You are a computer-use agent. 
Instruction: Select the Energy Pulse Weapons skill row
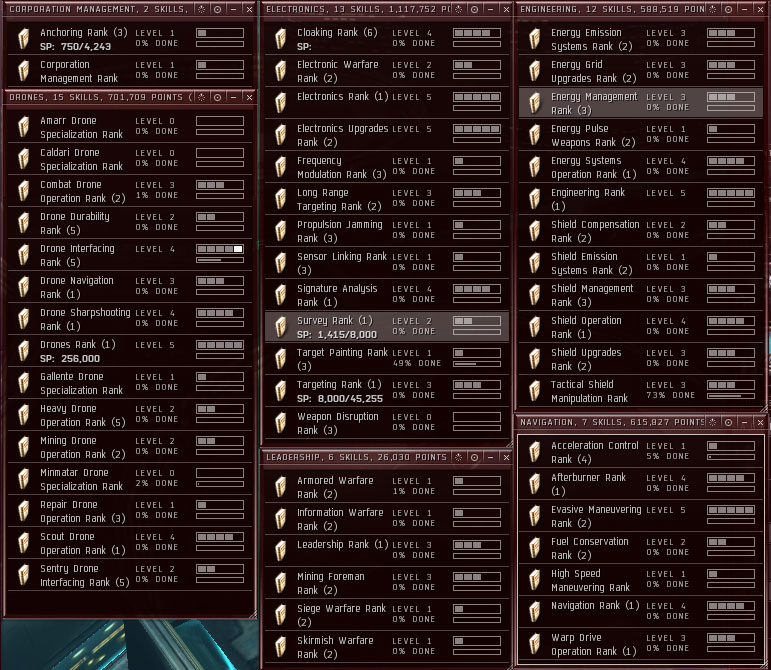(641, 135)
